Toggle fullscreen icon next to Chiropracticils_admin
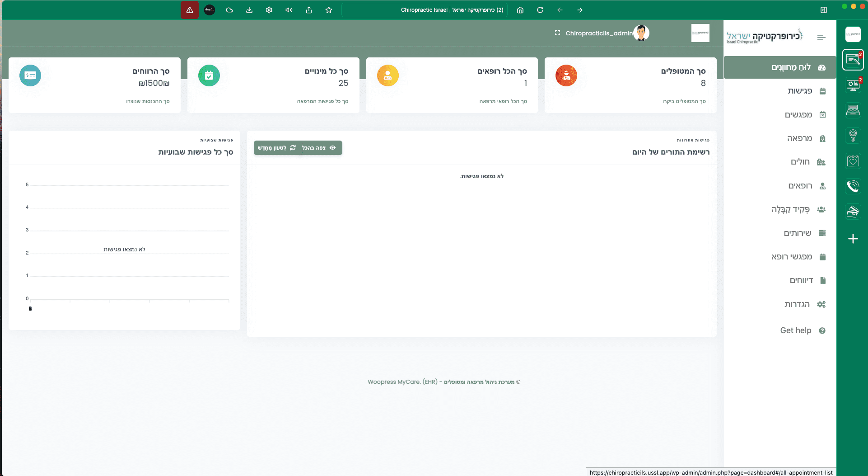This screenshot has width=868, height=476. tap(557, 33)
